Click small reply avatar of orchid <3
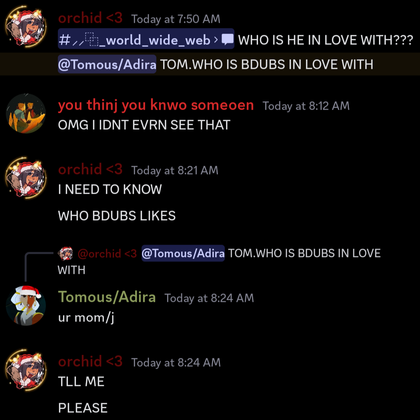 [66, 254]
